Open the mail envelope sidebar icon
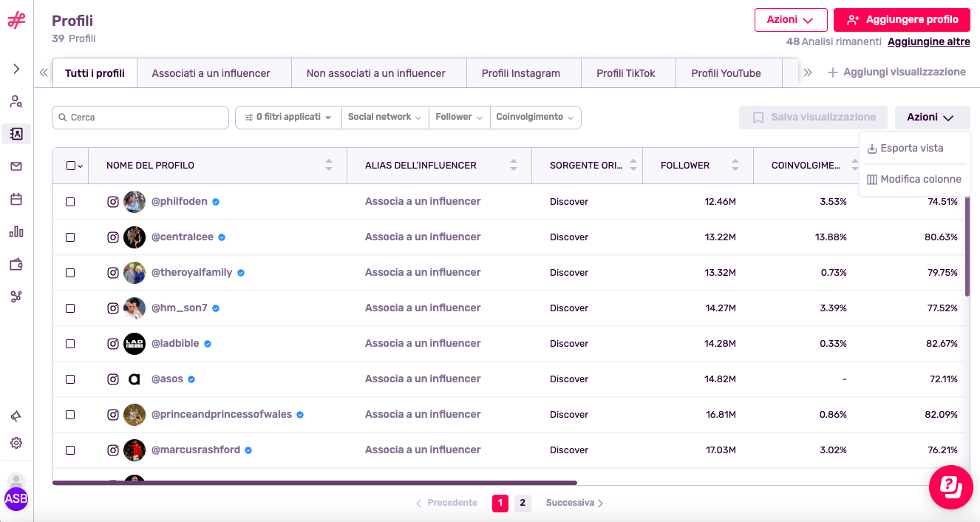980x522 pixels. point(16,166)
